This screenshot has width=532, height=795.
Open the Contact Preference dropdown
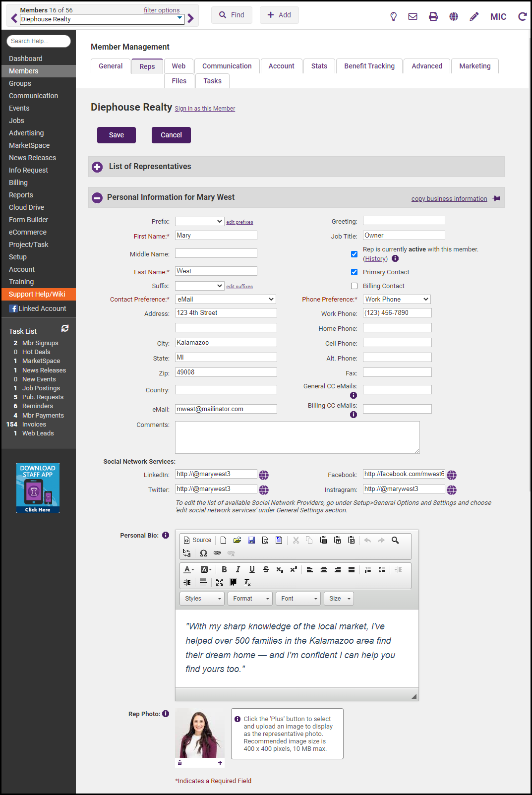pyautogui.click(x=225, y=300)
